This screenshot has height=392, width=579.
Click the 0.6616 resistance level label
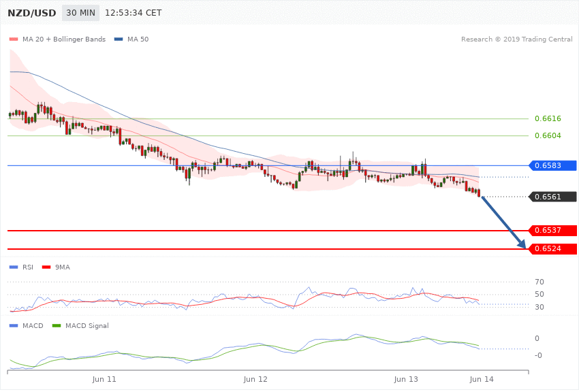[548, 118]
